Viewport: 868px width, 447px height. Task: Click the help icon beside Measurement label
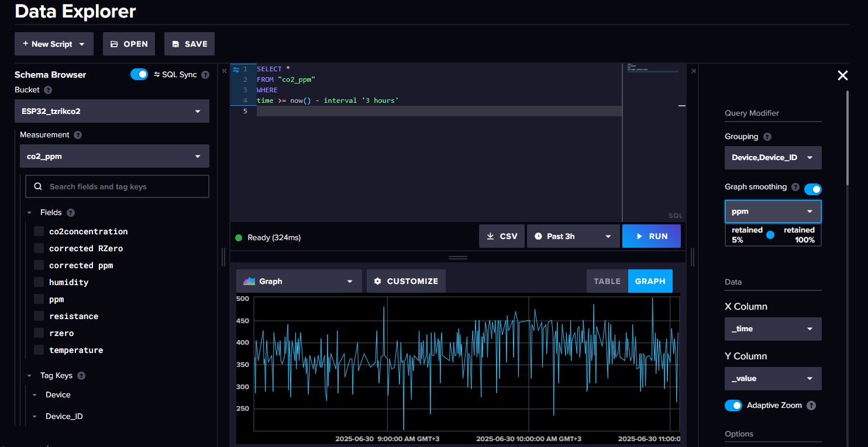(78, 135)
